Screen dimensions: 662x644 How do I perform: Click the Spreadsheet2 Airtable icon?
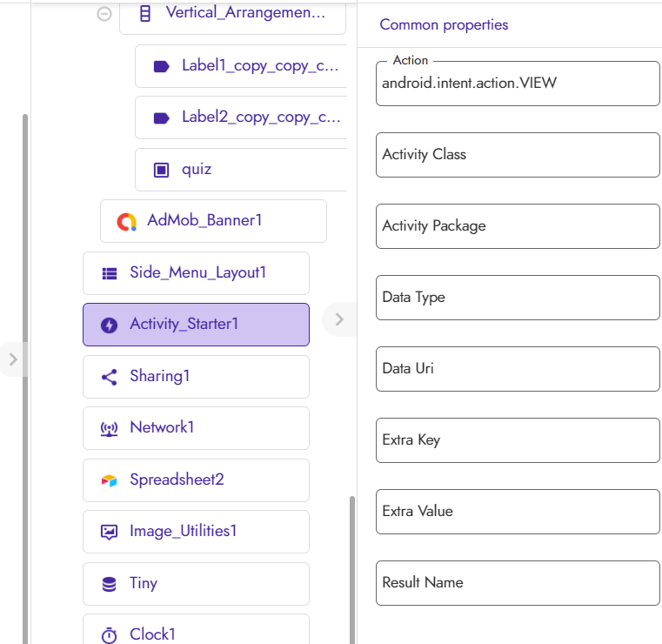pyautogui.click(x=110, y=480)
